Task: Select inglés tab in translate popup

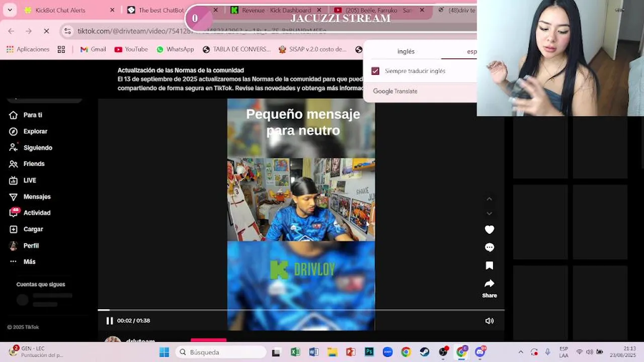Action: point(406,51)
